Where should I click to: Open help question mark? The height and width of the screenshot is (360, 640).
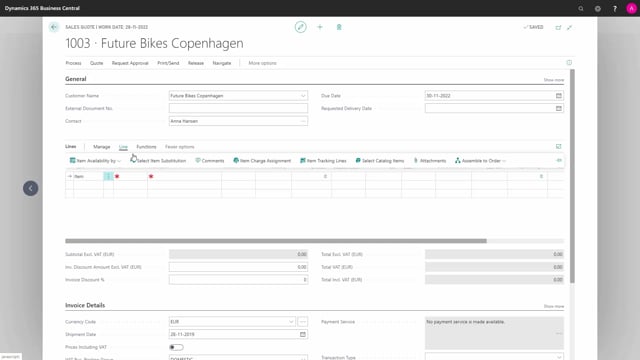click(x=615, y=8)
